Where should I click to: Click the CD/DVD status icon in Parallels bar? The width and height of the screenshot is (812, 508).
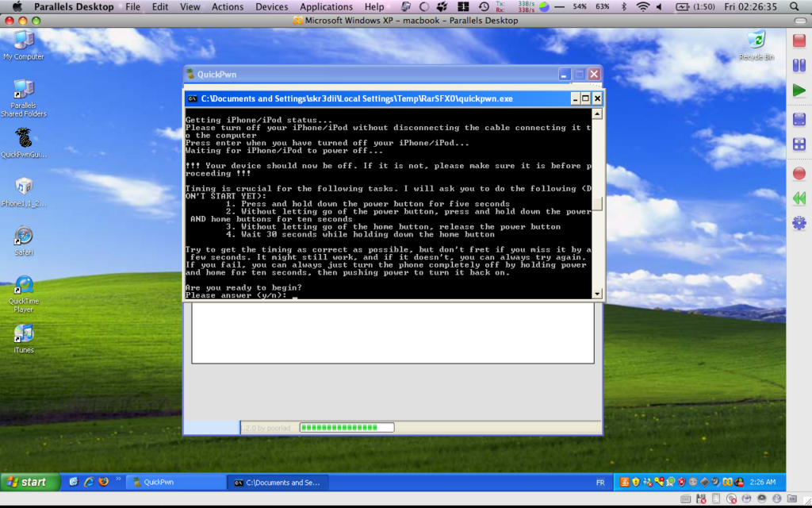731,499
